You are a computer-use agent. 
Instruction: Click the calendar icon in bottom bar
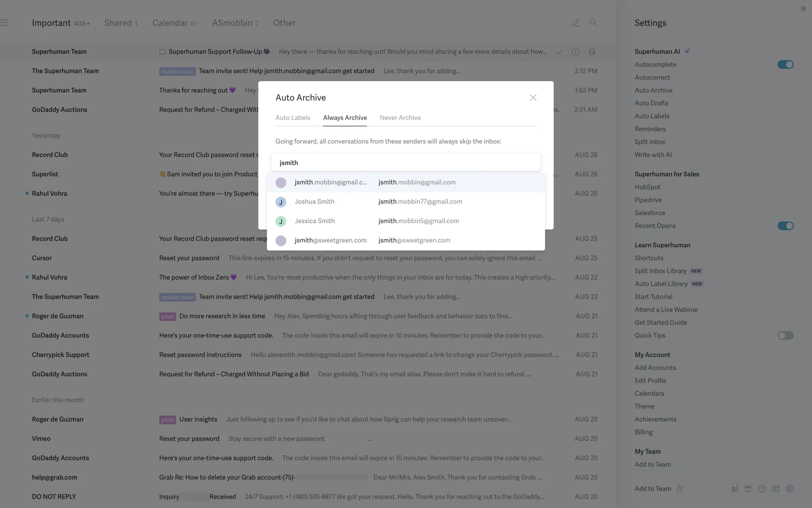pyautogui.click(x=776, y=489)
